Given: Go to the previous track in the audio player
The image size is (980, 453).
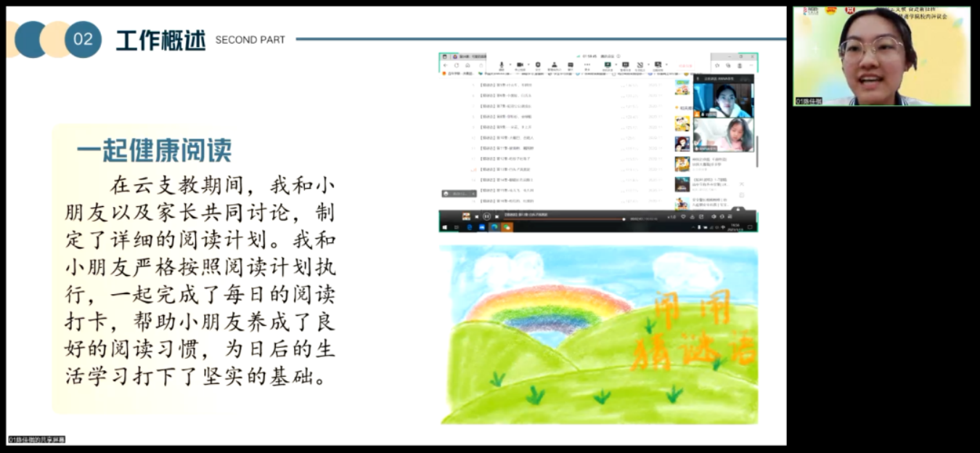Looking at the screenshot, I should pos(476,216).
